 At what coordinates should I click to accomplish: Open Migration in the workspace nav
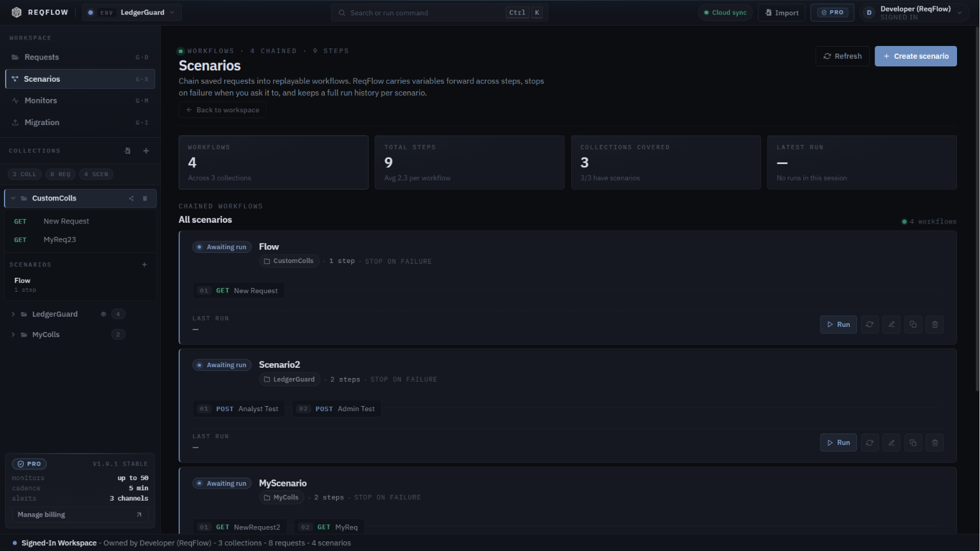[x=80, y=123]
